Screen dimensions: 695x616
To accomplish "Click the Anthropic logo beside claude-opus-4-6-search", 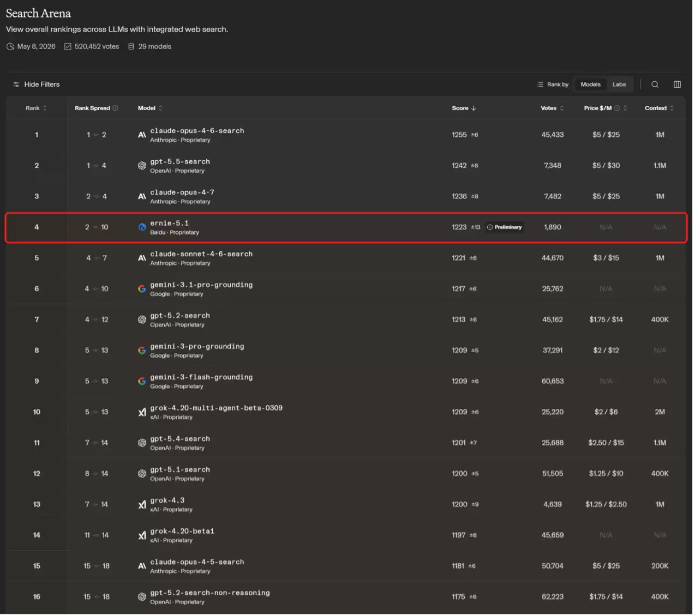I will (x=142, y=135).
